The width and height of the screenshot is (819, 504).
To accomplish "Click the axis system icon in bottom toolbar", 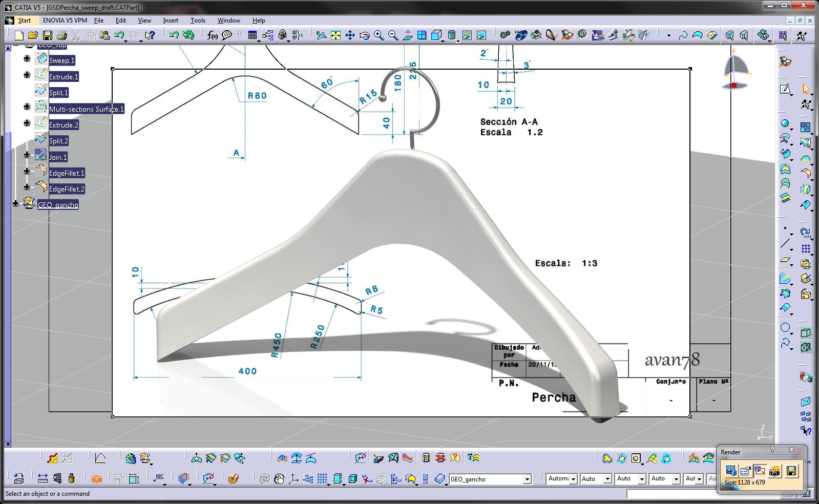I will tap(293, 479).
